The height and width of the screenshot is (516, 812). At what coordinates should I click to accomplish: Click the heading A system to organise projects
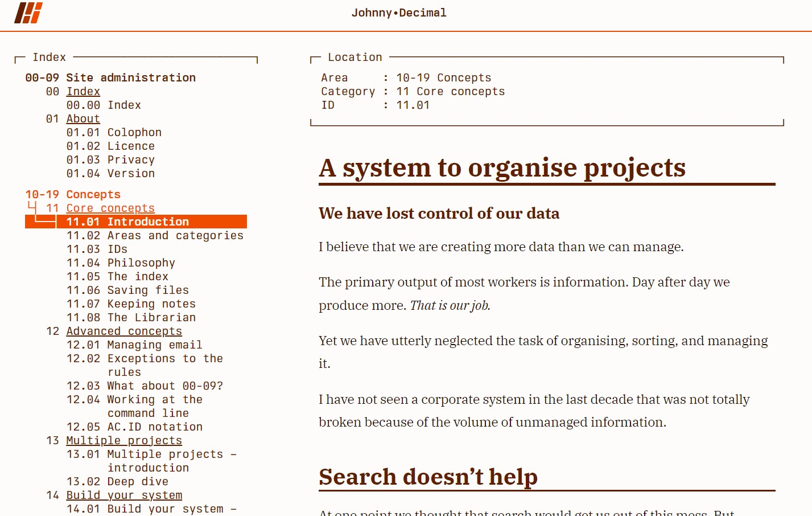tap(502, 168)
